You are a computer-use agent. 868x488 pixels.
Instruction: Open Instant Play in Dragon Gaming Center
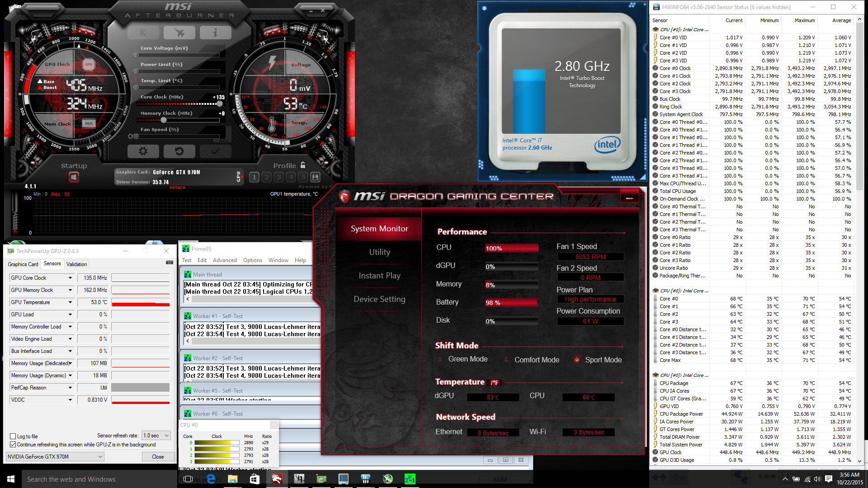tap(379, 276)
